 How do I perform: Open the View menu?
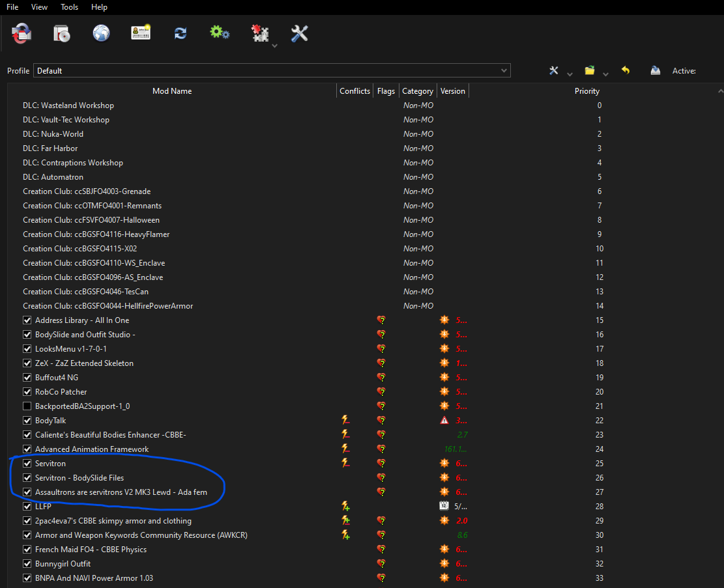39,7
